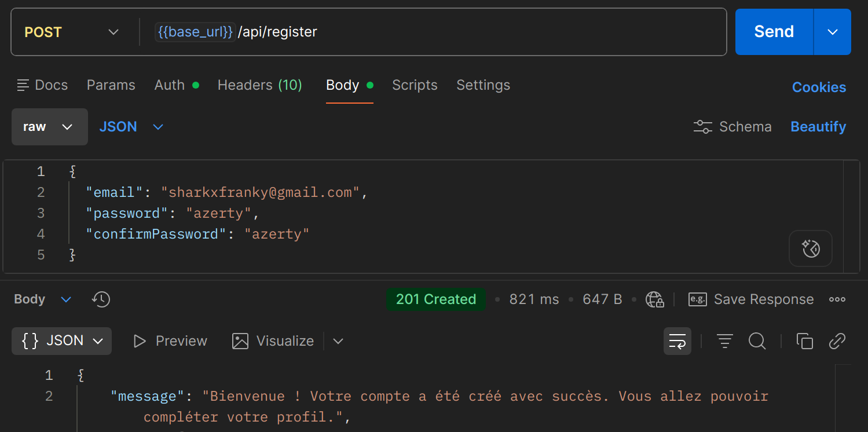This screenshot has height=432, width=868.
Task: Click the /api/register URL path text
Action: (x=277, y=31)
